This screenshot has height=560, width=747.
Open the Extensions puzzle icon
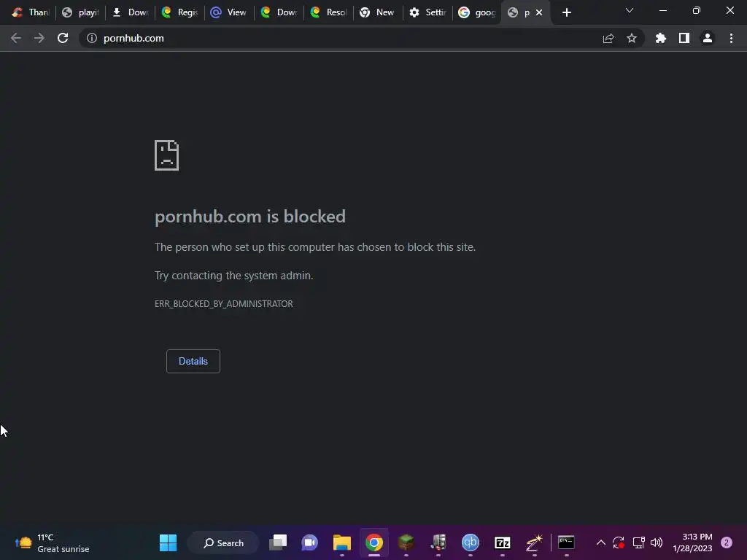click(x=661, y=38)
